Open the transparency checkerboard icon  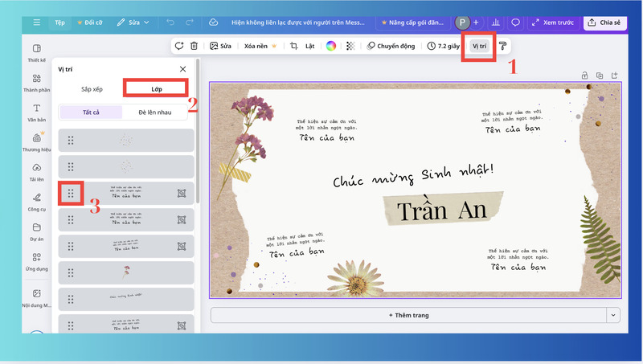tap(350, 46)
